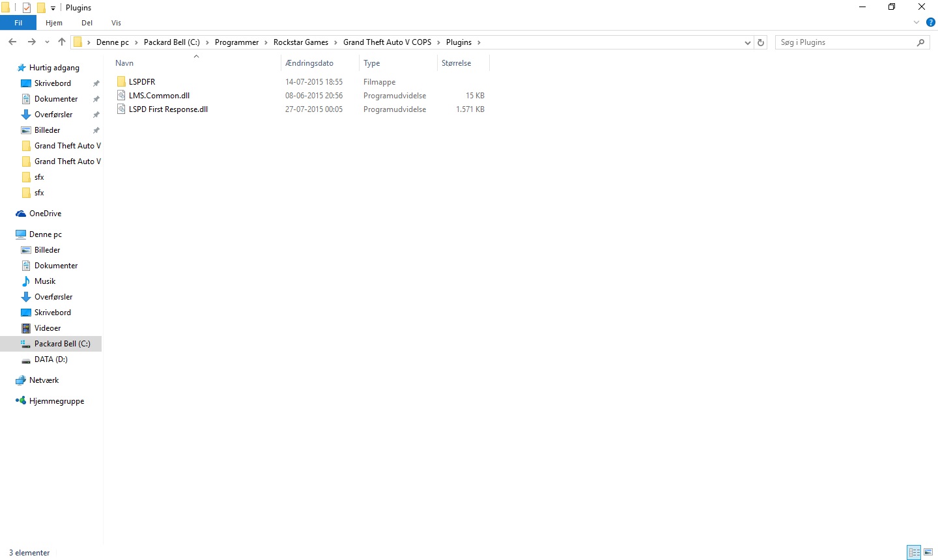Image resolution: width=938 pixels, height=560 pixels.
Task: Open Overførsler under Hurtig adgang
Action: click(53, 115)
